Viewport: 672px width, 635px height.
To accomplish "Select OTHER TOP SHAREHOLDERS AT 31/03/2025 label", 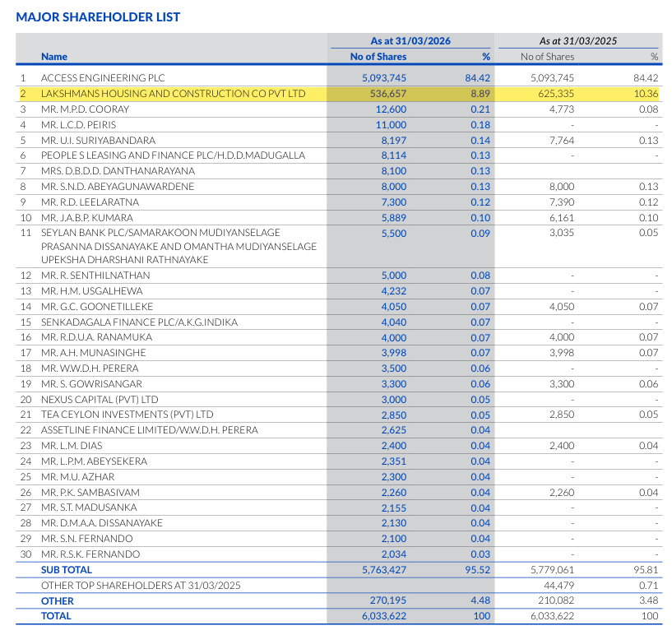I will point(141,586).
